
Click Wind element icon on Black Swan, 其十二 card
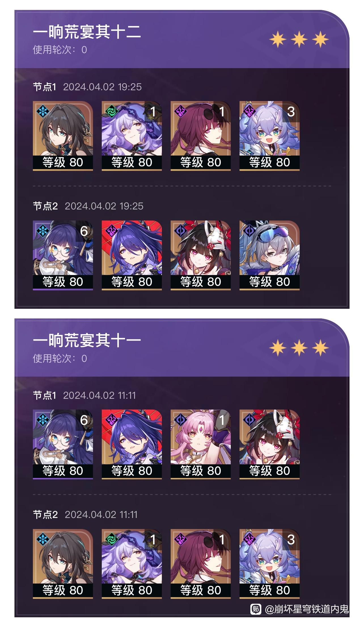[111, 111]
